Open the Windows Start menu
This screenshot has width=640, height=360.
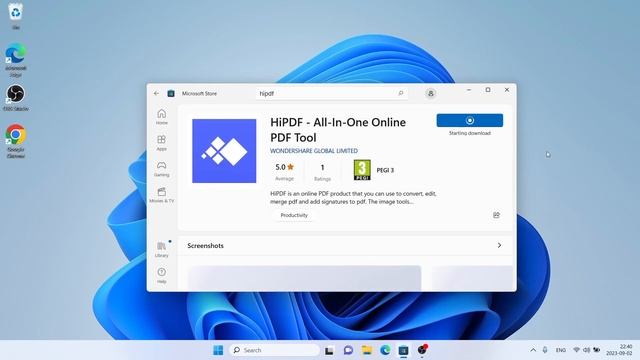(218, 350)
